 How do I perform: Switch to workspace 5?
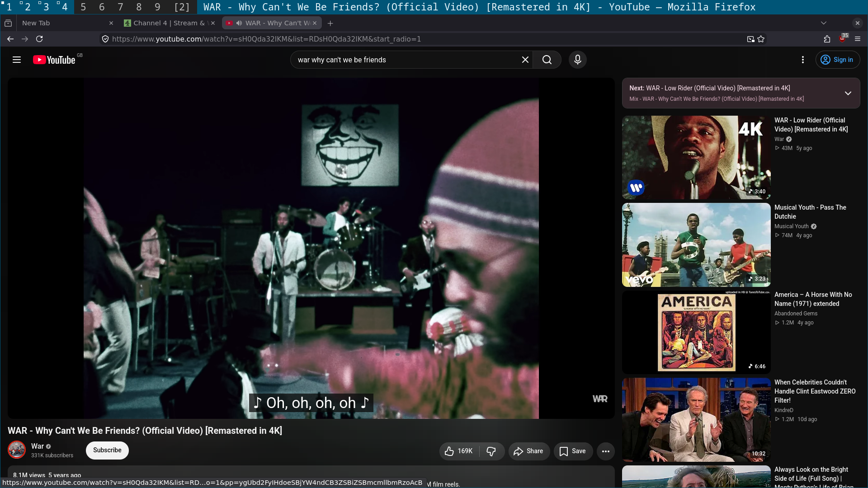83,7
